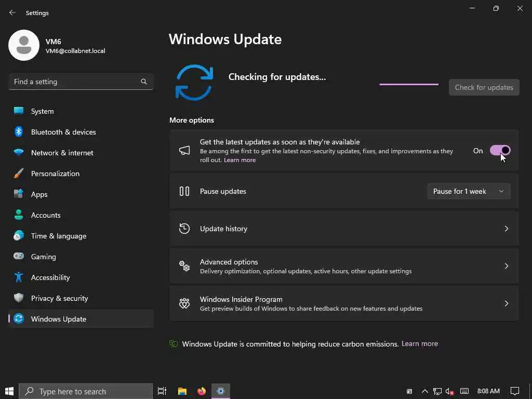Select Network & internet category
The width and height of the screenshot is (532, 399).
click(x=81, y=153)
